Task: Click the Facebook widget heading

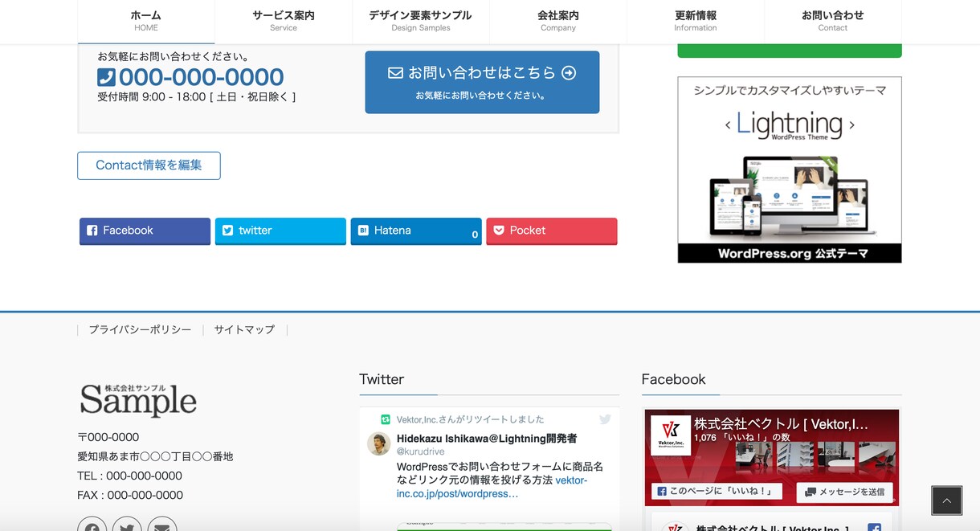Action: coord(673,379)
